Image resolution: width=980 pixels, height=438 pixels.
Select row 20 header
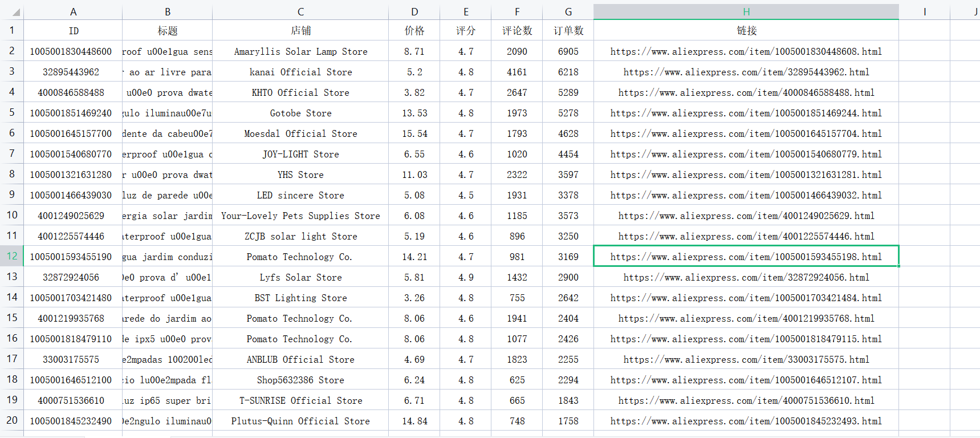[12, 420]
